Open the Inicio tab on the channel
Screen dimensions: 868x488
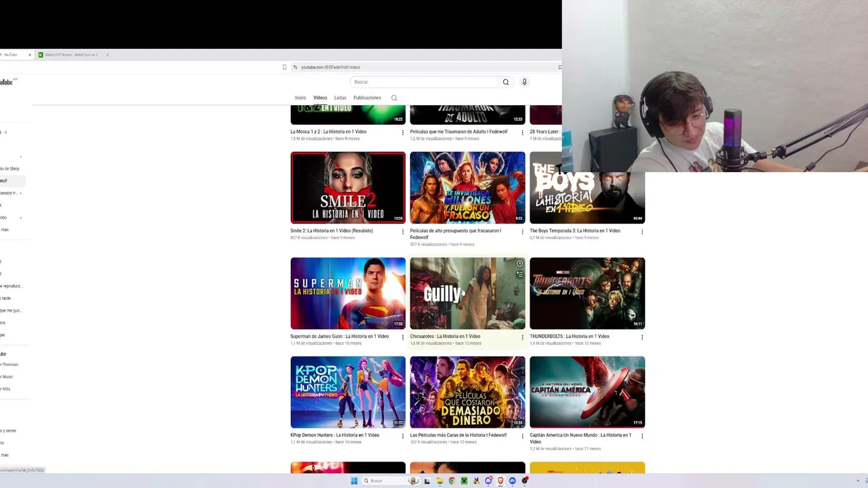[300, 98]
